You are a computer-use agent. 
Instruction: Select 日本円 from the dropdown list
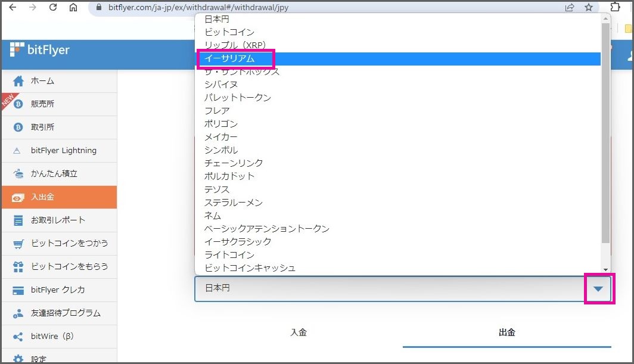tap(398, 19)
